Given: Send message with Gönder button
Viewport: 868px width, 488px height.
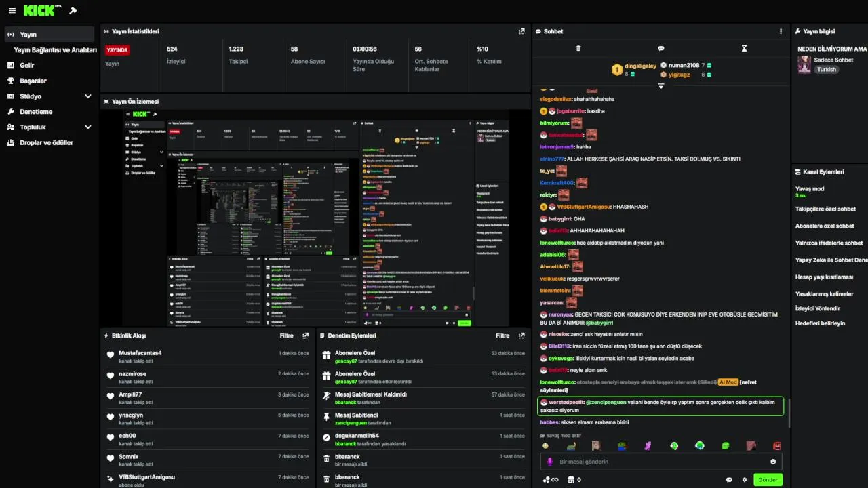Looking at the screenshot, I should 768,480.
